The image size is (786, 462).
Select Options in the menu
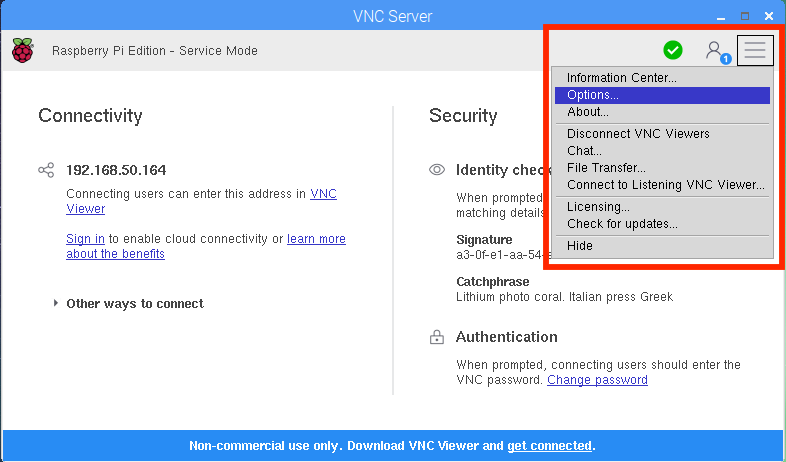point(662,95)
